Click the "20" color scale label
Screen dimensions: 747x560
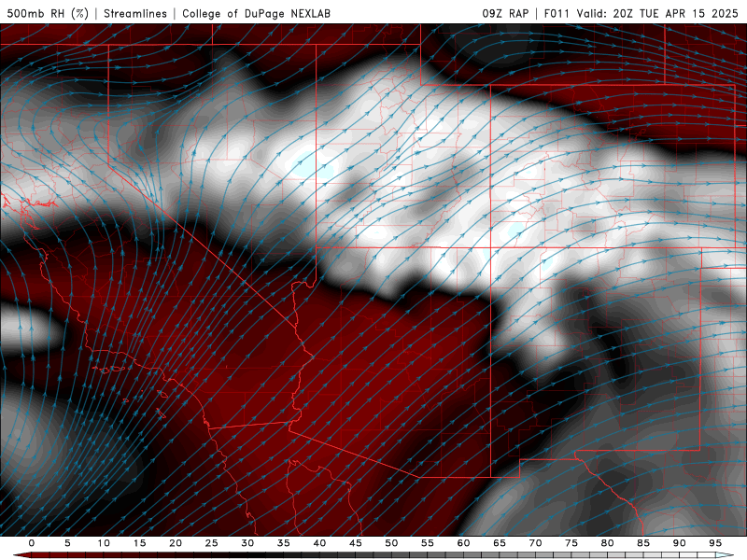click(x=176, y=543)
